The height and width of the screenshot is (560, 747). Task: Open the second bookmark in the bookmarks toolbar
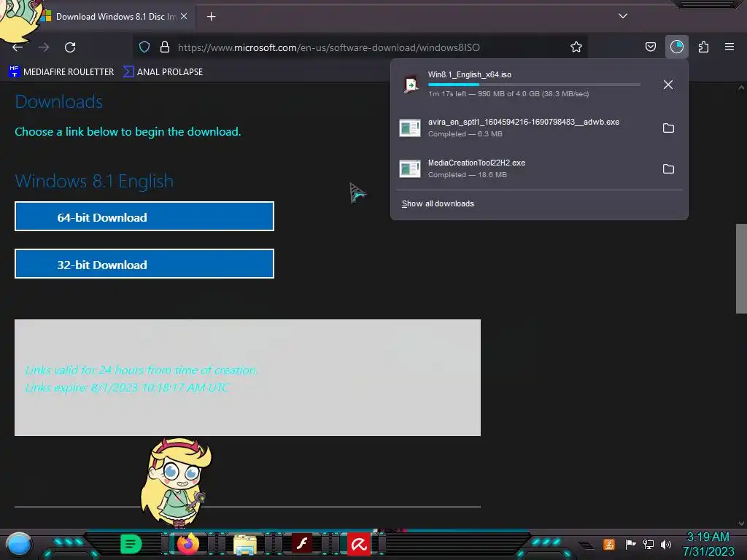coord(163,72)
